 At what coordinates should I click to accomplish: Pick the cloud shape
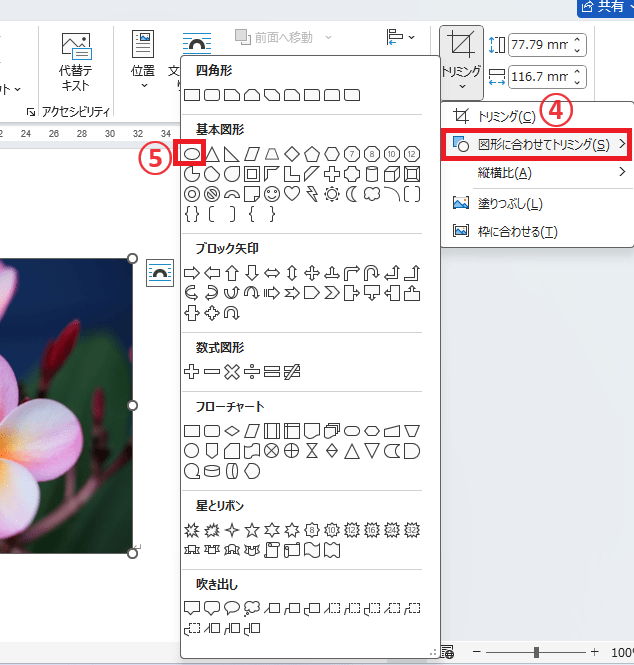coord(372,194)
